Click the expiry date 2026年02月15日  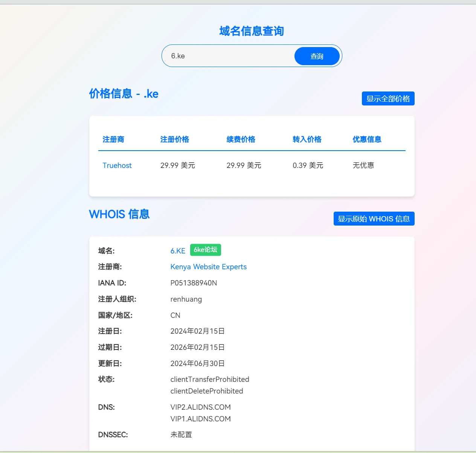[197, 347]
